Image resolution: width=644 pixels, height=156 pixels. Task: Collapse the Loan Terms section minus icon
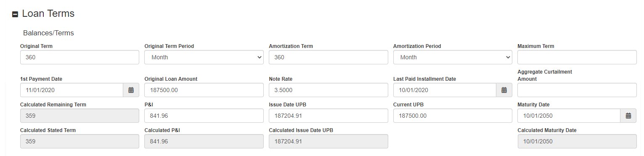[15, 14]
